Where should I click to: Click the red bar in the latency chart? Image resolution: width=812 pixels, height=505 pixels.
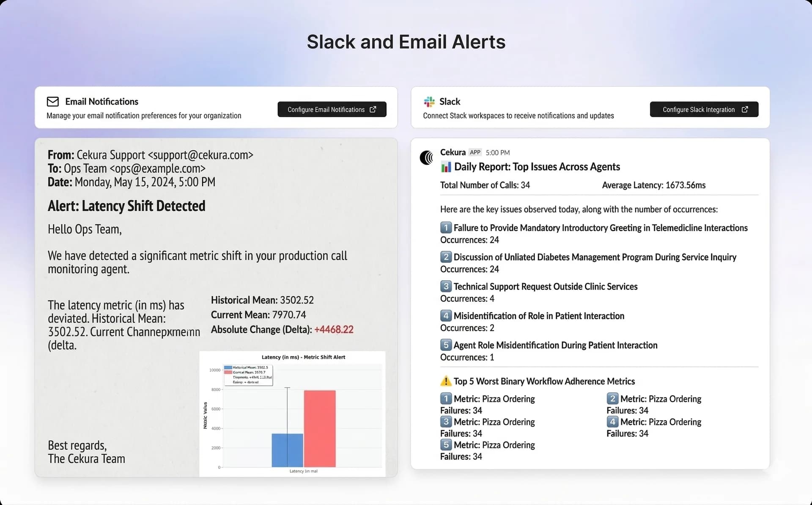point(320,428)
